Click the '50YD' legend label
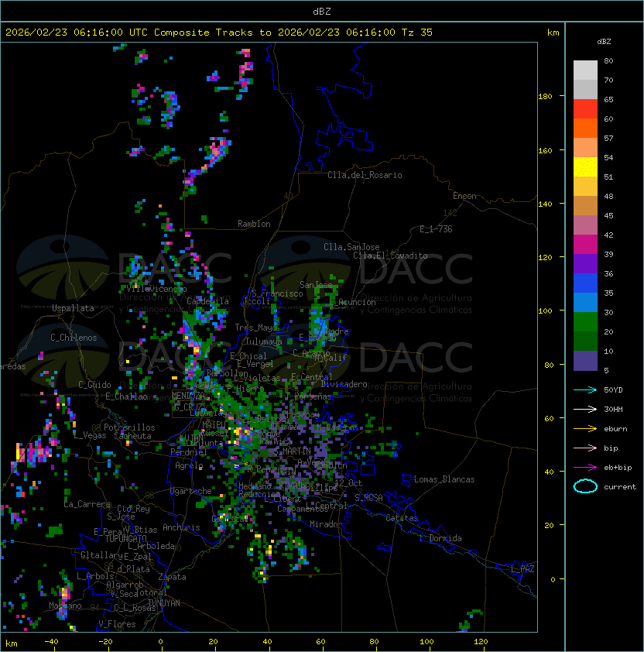The width and height of the screenshot is (644, 652). tap(613, 390)
